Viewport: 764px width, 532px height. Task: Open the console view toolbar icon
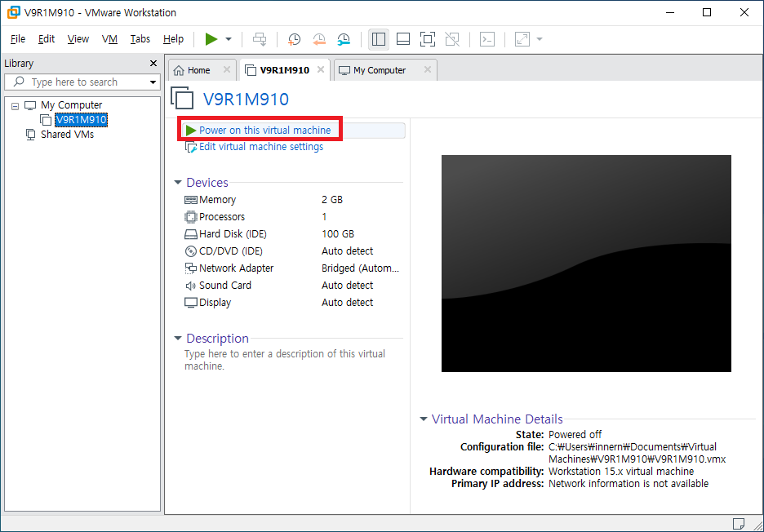pyautogui.click(x=487, y=39)
